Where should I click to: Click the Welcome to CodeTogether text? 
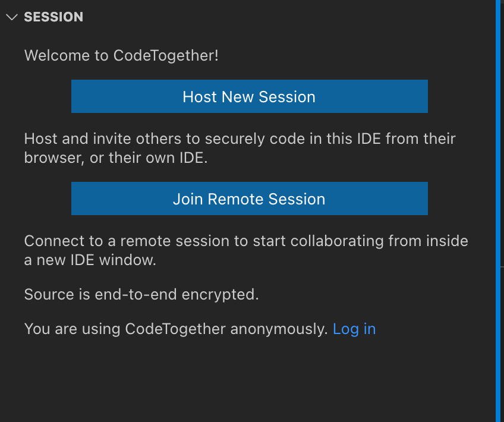[x=121, y=55]
